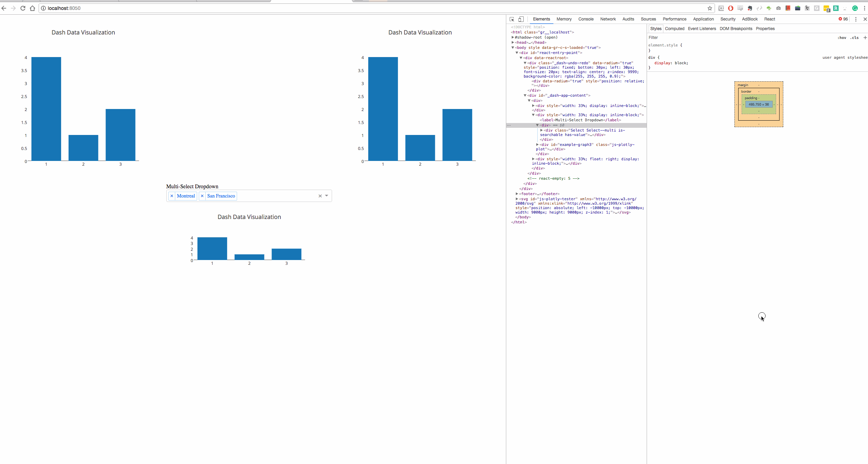Expand the footer element node
The width and height of the screenshot is (868, 464).
[x=517, y=194]
